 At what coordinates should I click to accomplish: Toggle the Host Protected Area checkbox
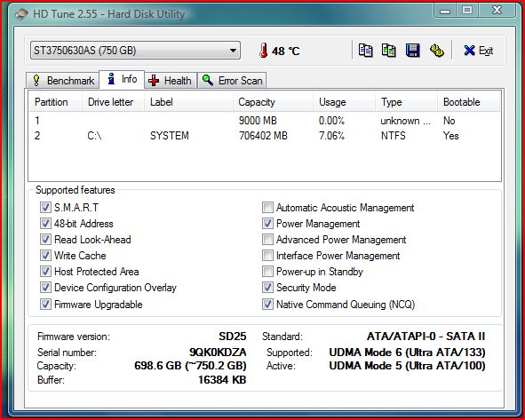45,272
